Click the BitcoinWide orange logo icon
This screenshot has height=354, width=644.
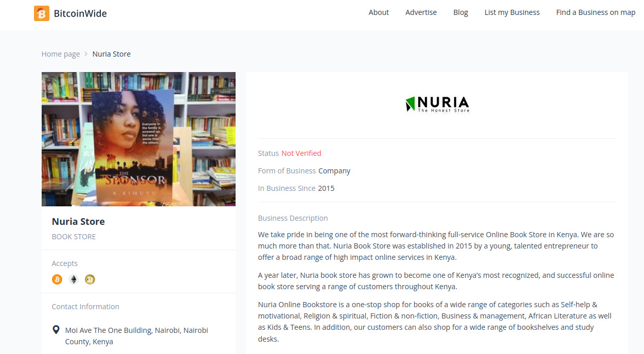pos(42,13)
